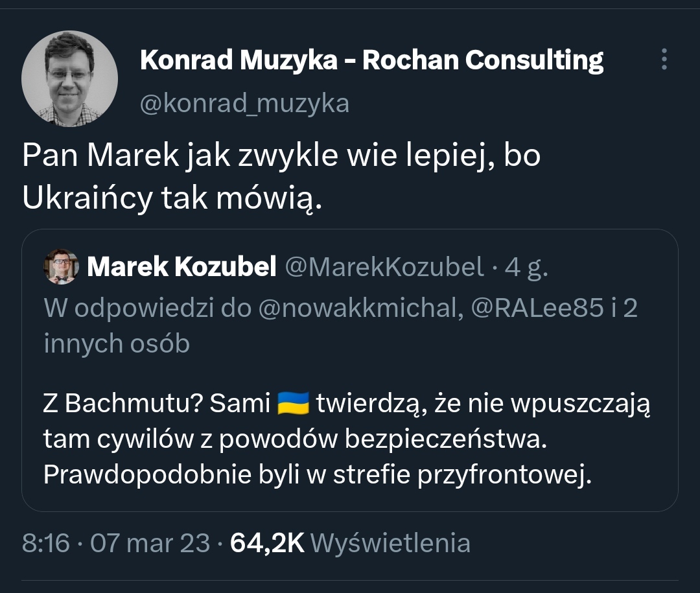Open Konrad Muzyka's profile photo
The height and width of the screenshot is (593, 700).
(69, 78)
